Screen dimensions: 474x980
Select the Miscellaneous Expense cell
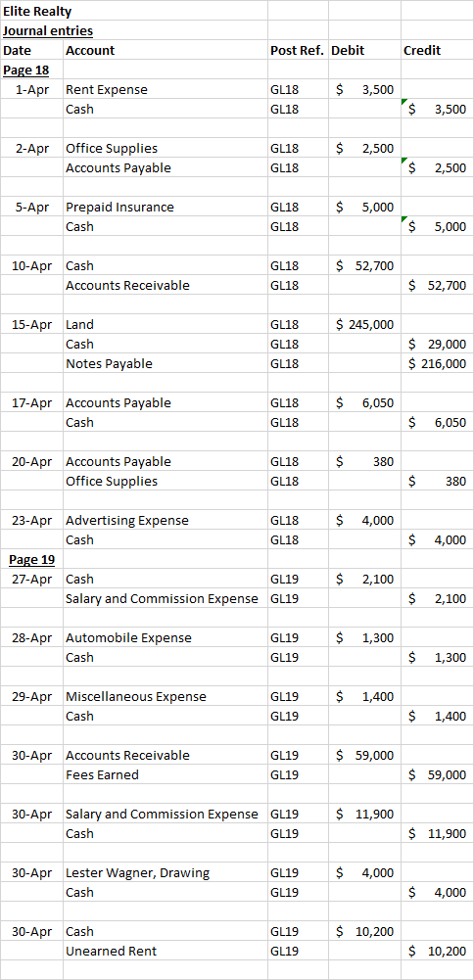tap(166, 696)
